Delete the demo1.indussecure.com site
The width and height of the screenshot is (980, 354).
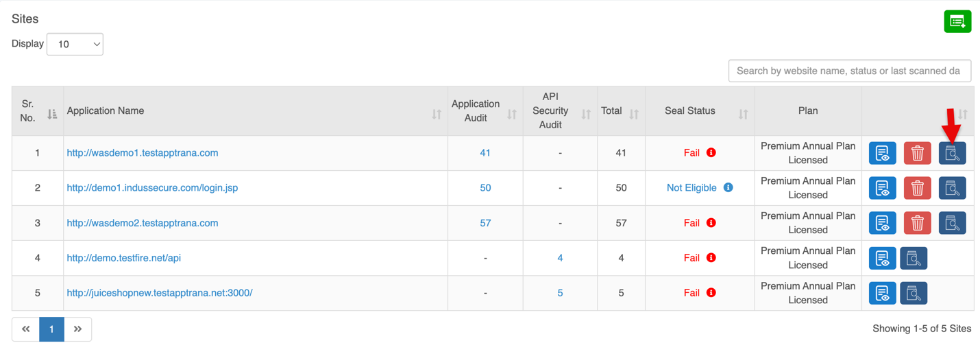point(917,188)
